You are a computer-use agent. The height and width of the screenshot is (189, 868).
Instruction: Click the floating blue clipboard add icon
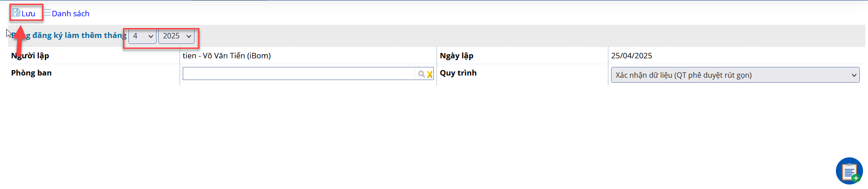coord(849,171)
